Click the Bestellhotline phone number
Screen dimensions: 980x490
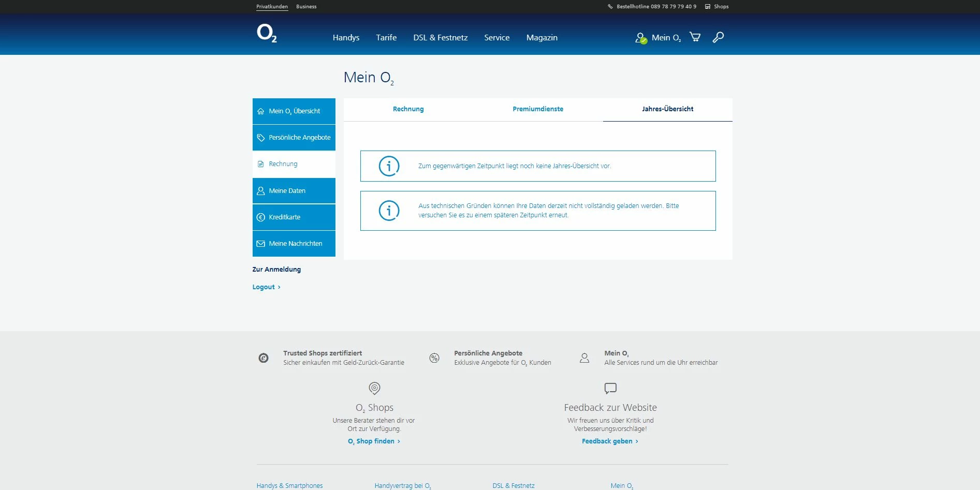coord(674,7)
